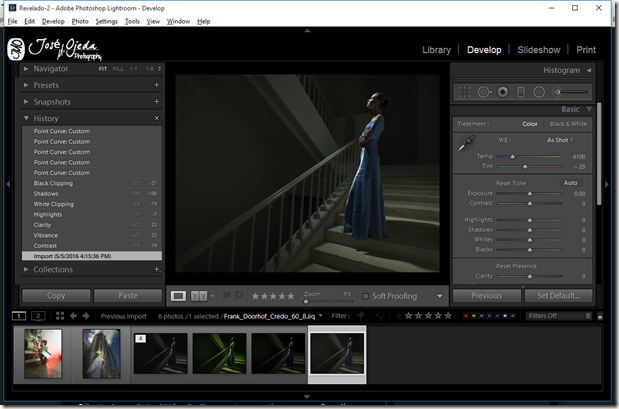Viewport: 619px width, 409px height.
Task: Hide the right panel group arrow
Action: [x=607, y=184]
